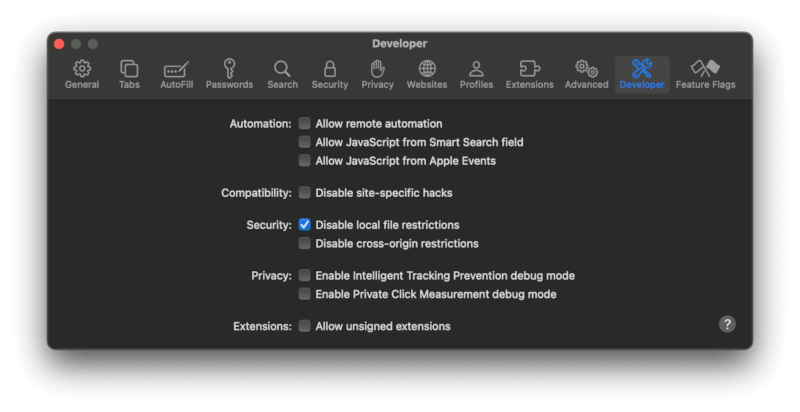Check Disable site-specific hacks option
The height and width of the screenshot is (412, 800).
[x=305, y=192]
